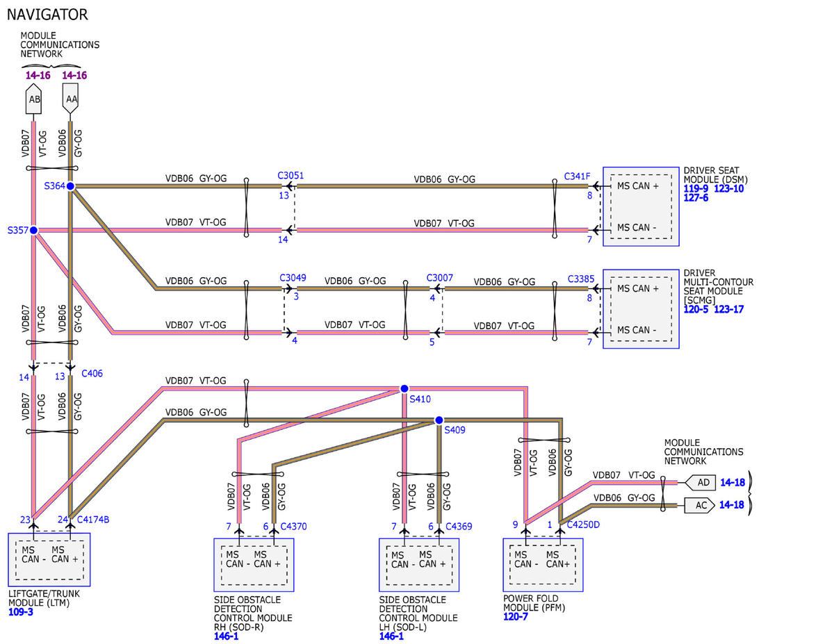This screenshot has width=834, height=644.
Task: Select the C4370 connector label
Action: tap(293, 527)
